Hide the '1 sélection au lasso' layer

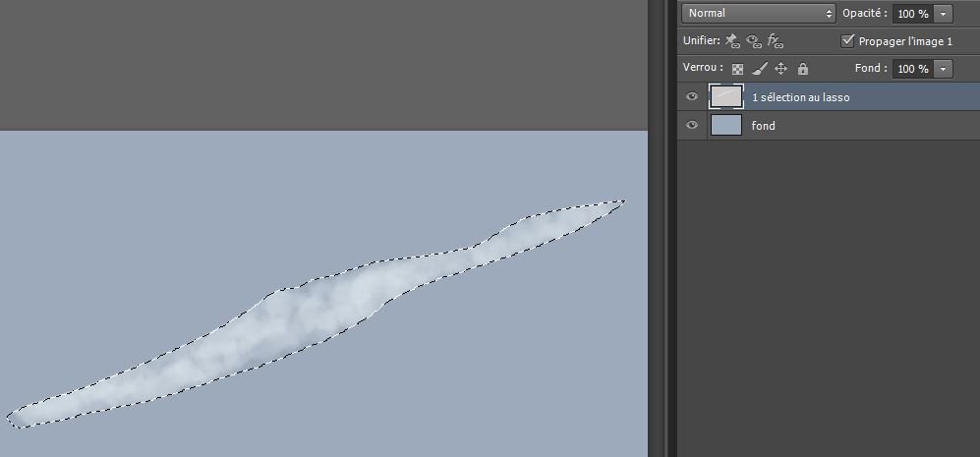[x=692, y=97]
